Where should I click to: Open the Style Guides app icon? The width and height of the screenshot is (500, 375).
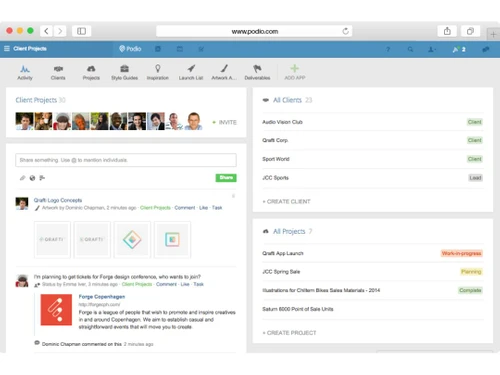pyautogui.click(x=124, y=72)
